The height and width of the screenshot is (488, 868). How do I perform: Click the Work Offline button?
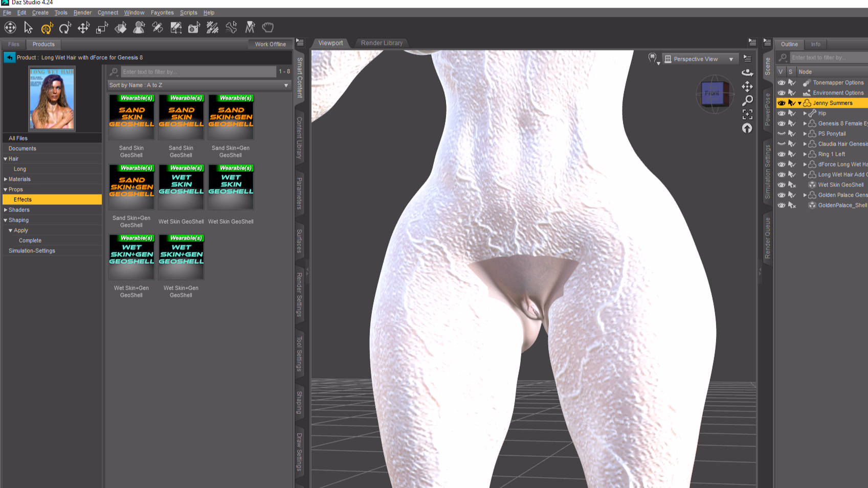270,44
